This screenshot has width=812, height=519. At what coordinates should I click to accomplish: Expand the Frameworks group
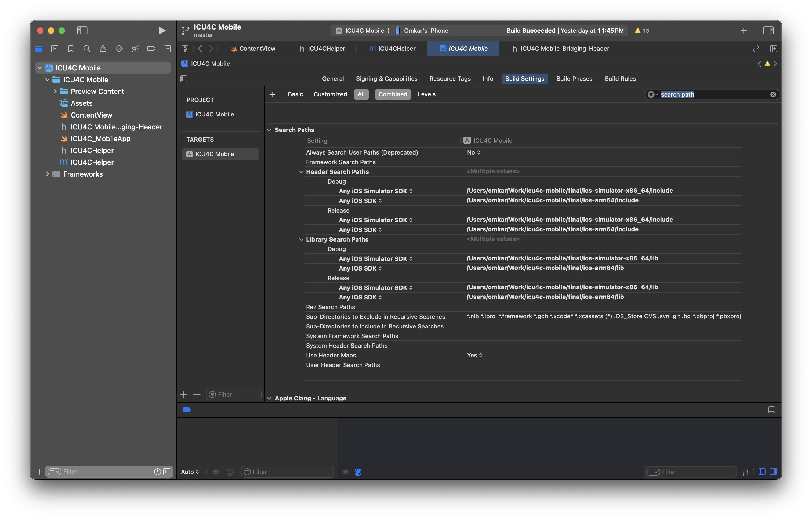click(x=48, y=174)
